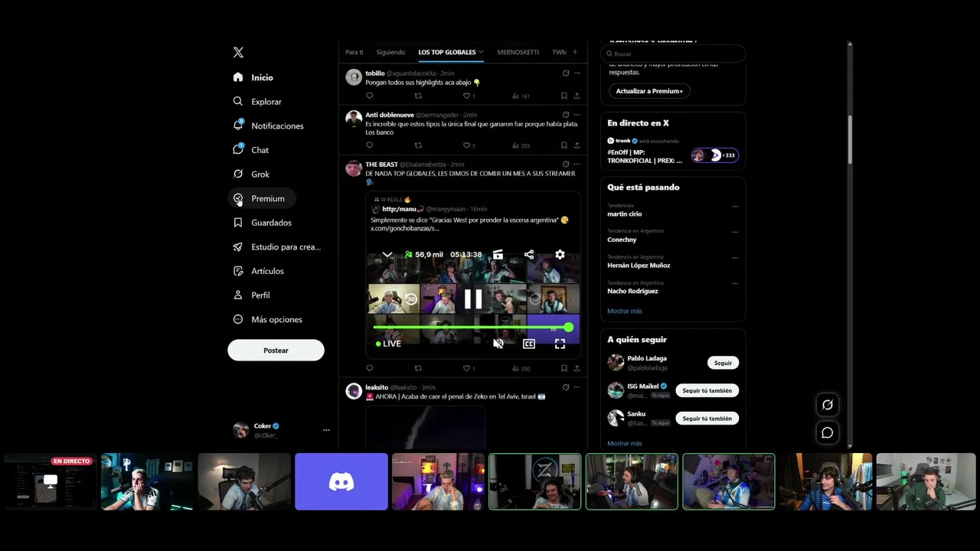Reply to tobillo's post
Viewport: 980px width, 551px height.
369,96
